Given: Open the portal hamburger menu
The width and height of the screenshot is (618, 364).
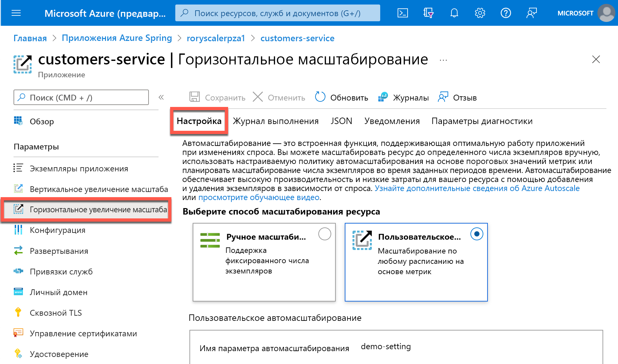Looking at the screenshot, I should pos(16,13).
